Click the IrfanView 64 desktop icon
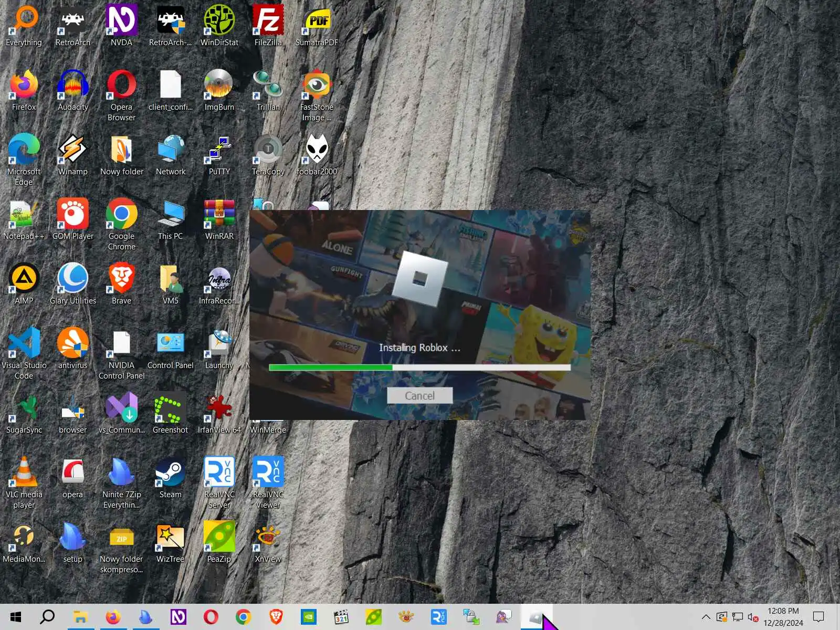The image size is (840, 630). (219, 413)
